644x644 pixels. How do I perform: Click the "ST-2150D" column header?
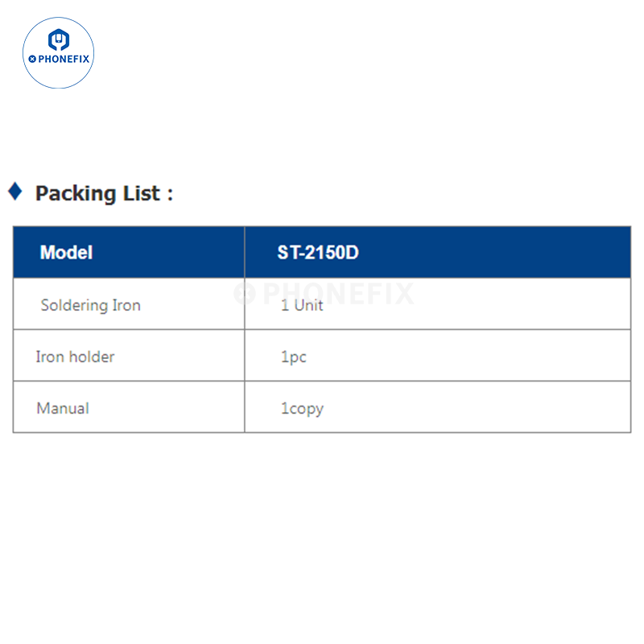coord(318,252)
